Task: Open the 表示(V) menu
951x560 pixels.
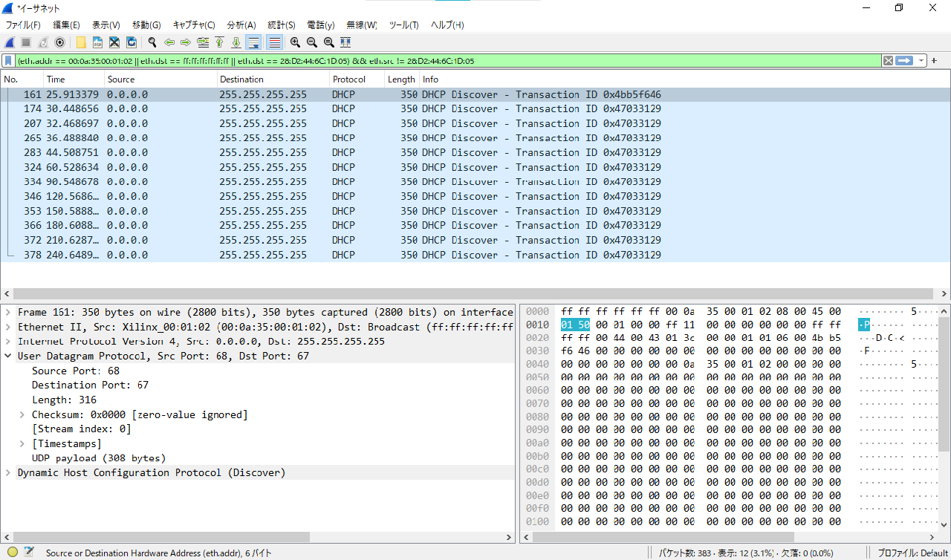Action: (x=106, y=25)
